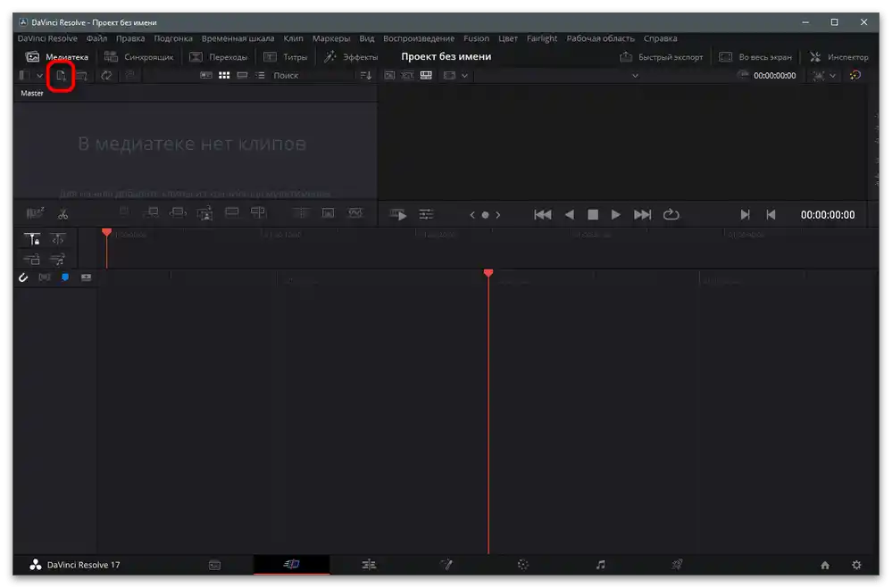
Task: Click red playhead on lower timeline
Action: pos(488,274)
